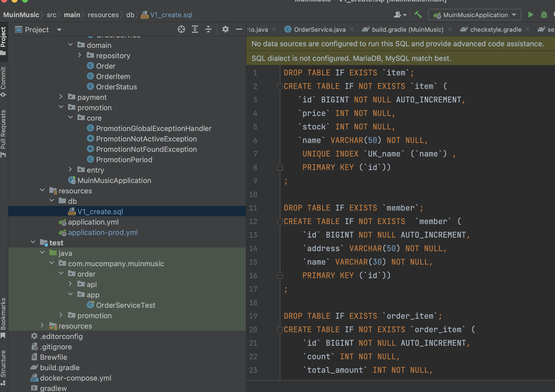Click the Expand All icon in Project panel

195,29
